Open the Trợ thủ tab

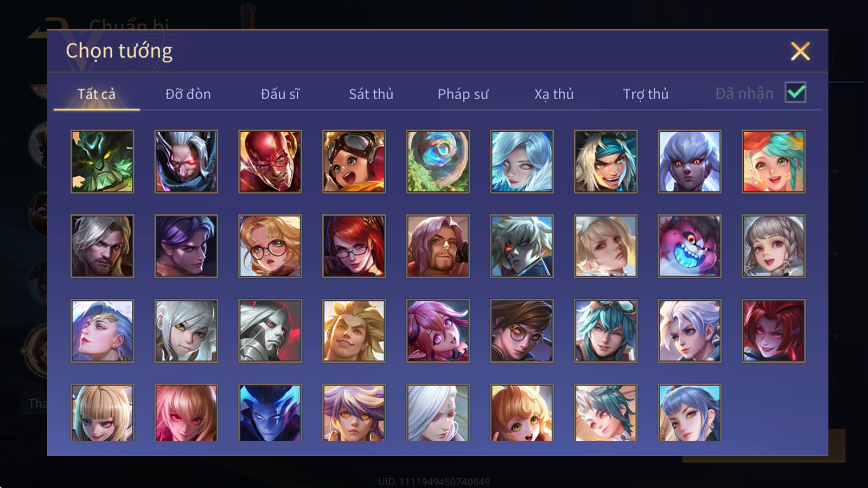pos(646,94)
